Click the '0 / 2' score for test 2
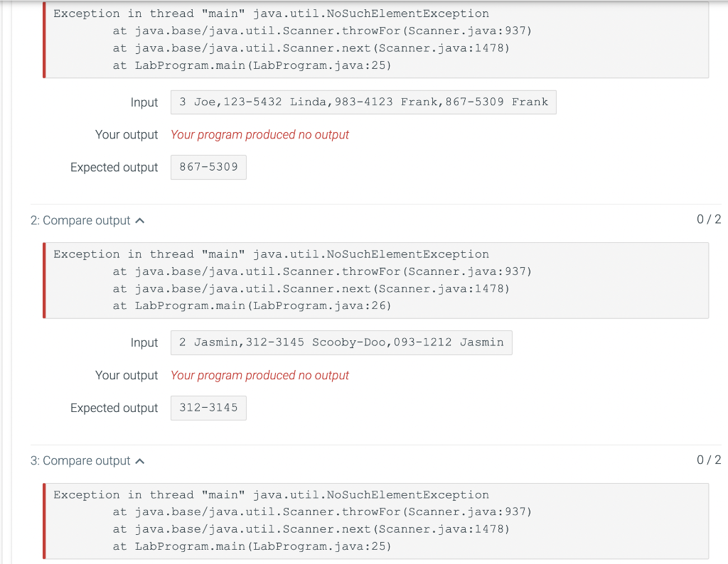The image size is (728, 564). [708, 220]
